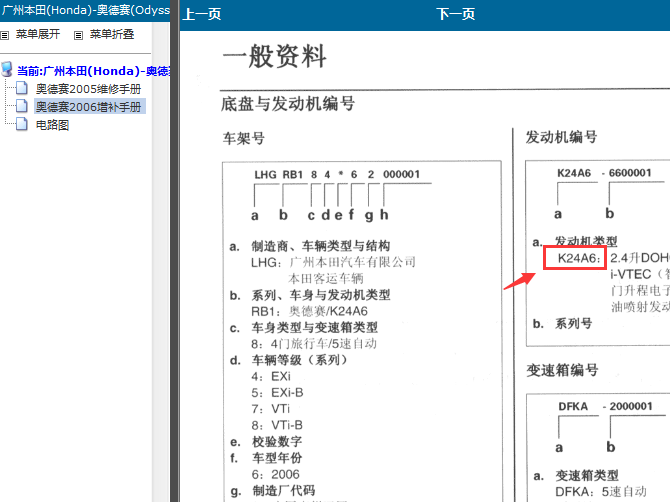The height and width of the screenshot is (502, 670).
Task: Click the document icon beside 奥德赛2005维修手册
Action: 22,88
